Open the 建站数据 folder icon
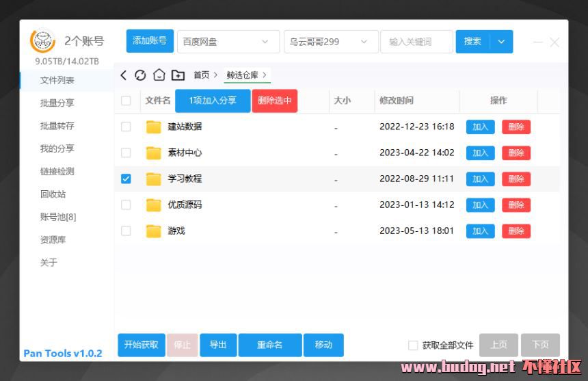This screenshot has height=381, width=588. 153,127
